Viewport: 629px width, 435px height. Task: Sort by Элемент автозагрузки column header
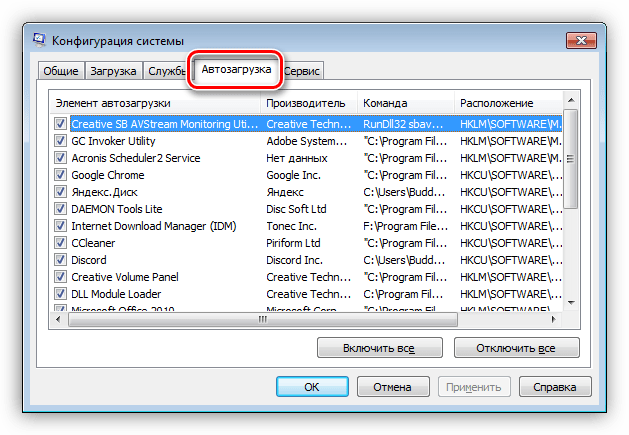[155, 103]
